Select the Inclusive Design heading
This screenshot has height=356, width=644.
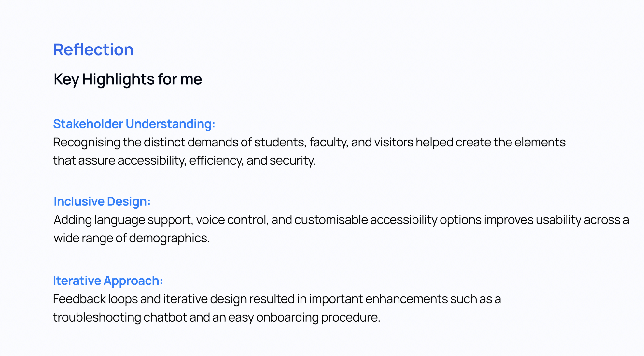point(102,201)
